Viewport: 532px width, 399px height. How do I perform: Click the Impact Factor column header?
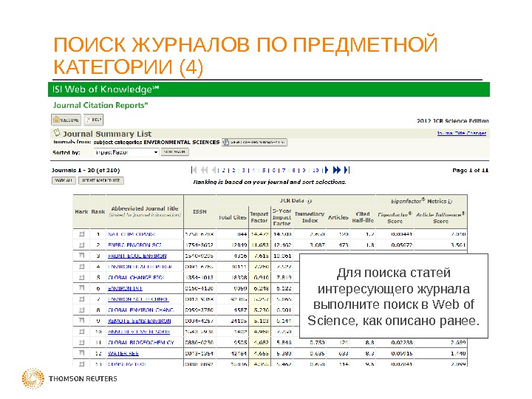(x=259, y=217)
